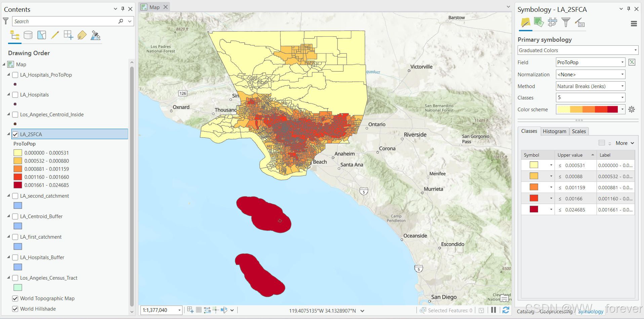The height and width of the screenshot is (319, 644).
Task: Expand the Normalization dropdown
Action: pyautogui.click(x=621, y=74)
